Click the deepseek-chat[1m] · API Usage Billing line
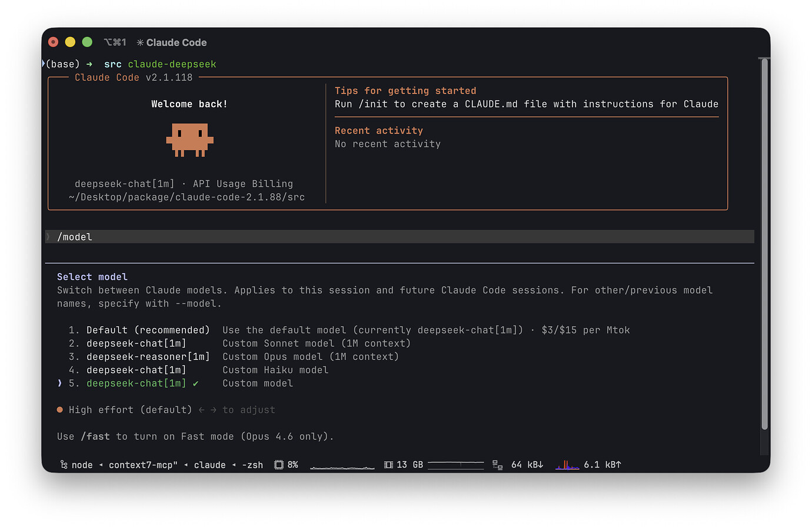This screenshot has height=527, width=812. [184, 184]
